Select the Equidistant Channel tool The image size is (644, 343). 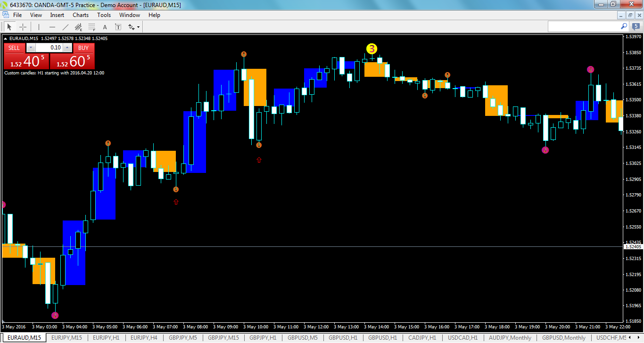click(78, 27)
